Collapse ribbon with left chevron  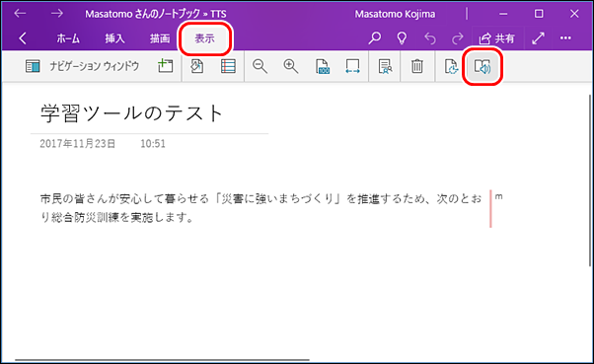pos(23,38)
